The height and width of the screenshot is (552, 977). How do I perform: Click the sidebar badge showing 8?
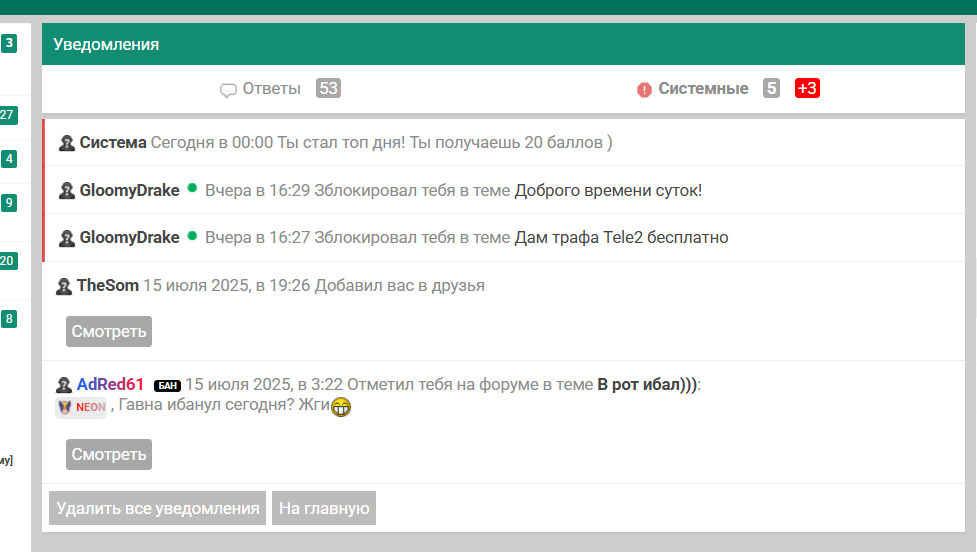9,319
